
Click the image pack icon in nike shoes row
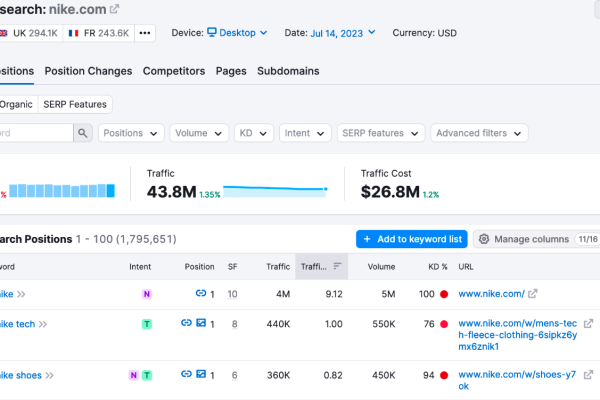[201, 374]
